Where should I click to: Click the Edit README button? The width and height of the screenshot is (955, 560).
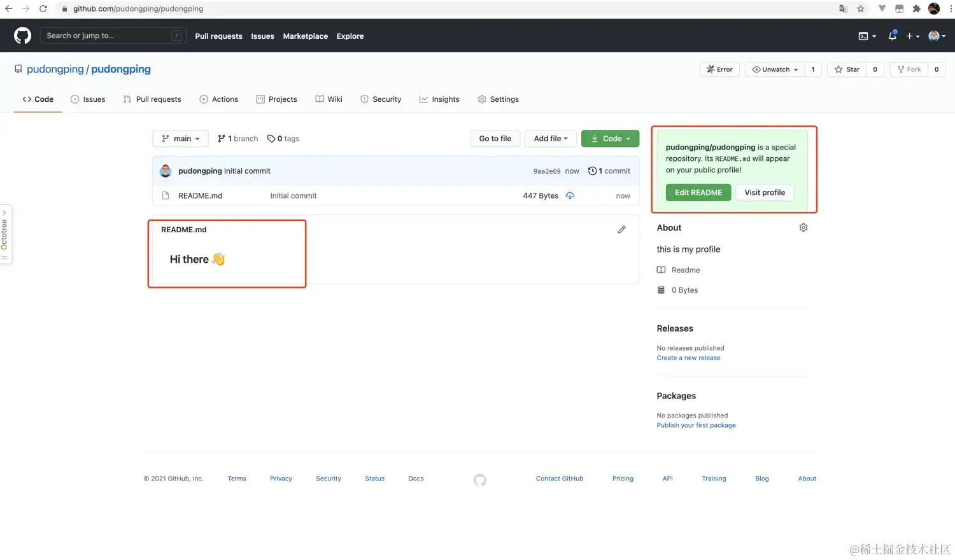point(698,192)
